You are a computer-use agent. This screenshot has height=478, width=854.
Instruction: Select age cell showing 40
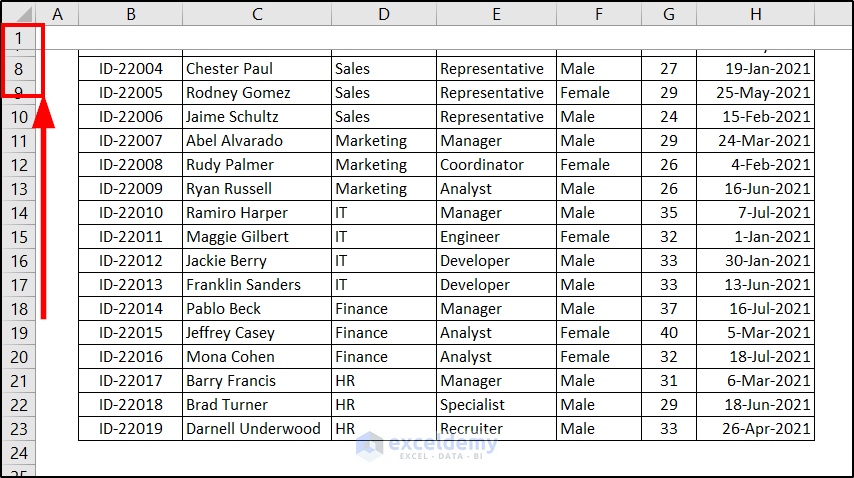668,333
